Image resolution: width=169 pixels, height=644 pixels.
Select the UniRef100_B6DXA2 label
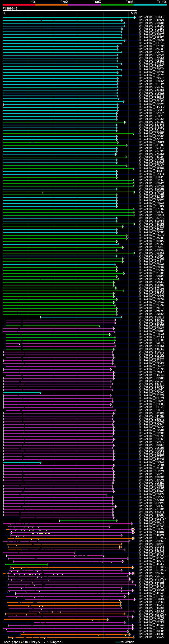click(x=152, y=265)
